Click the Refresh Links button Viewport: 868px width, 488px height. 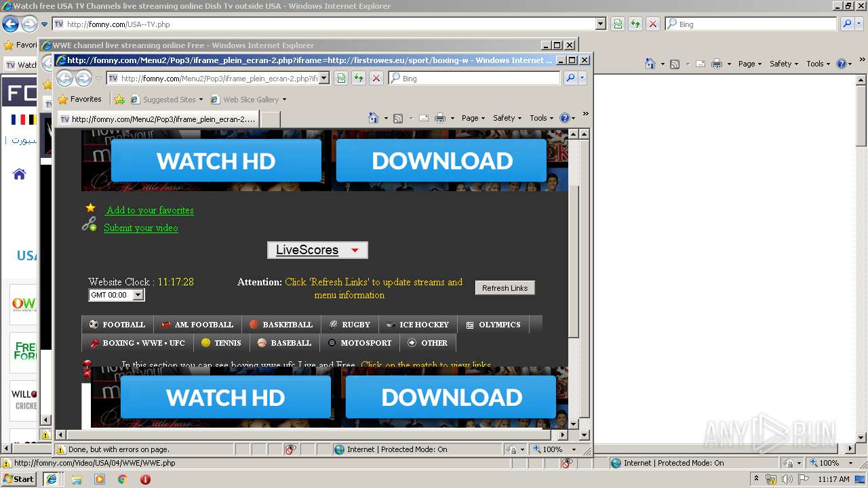[505, 288]
